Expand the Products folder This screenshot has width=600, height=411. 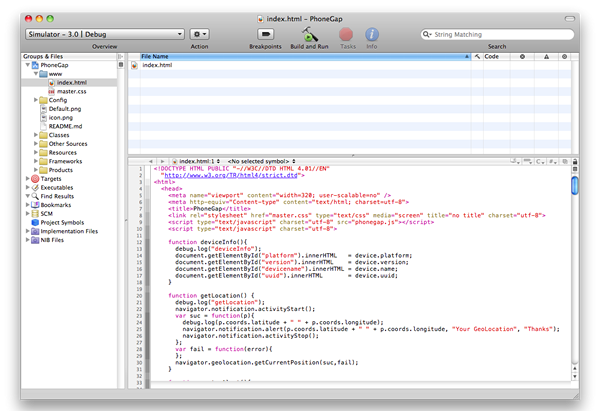(x=36, y=170)
